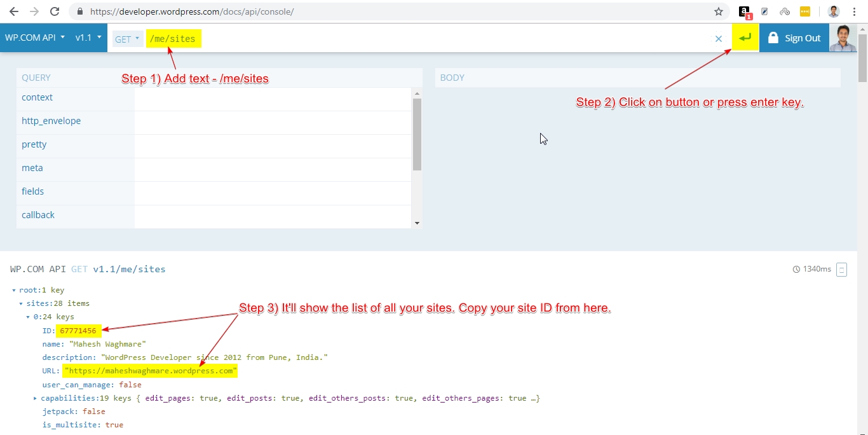Click the user avatar next to Sign Out
This screenshot has width=868, height=435.
pyautogui.click(x=843, y=38)
